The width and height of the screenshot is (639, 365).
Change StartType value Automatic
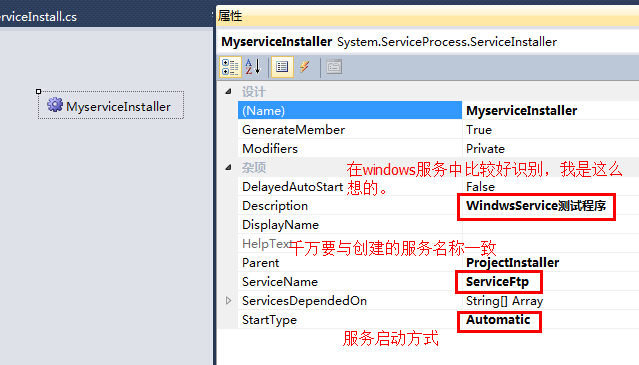pos(498,320)
